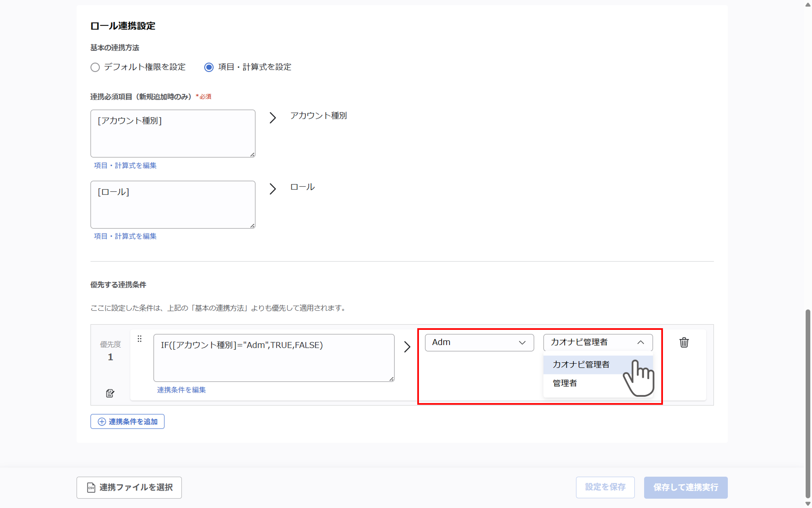Image resolution: width=812 pixels, height=508 pixels.
Task: Click the priority number 1
Action: (110, 357)
